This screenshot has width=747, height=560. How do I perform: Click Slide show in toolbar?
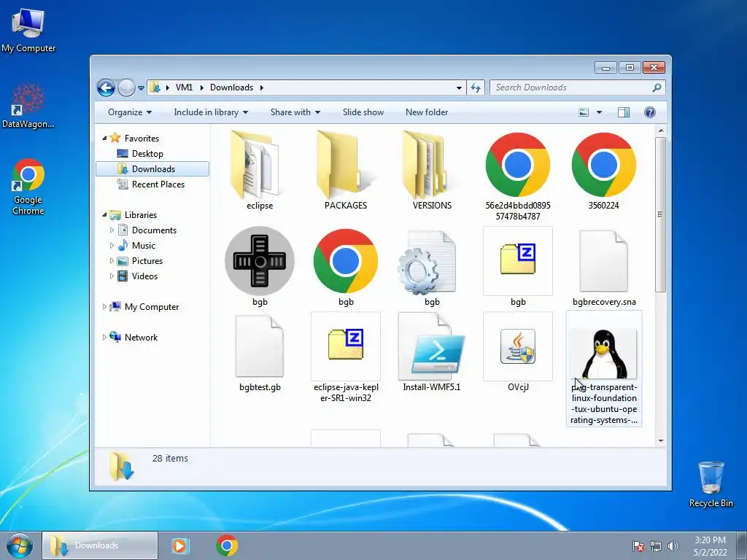(x=363, y=112)
